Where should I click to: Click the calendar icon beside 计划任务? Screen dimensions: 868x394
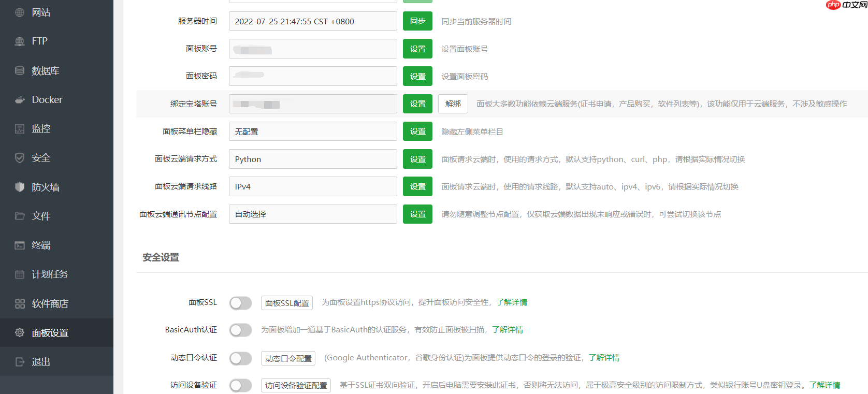coord(20,274)
